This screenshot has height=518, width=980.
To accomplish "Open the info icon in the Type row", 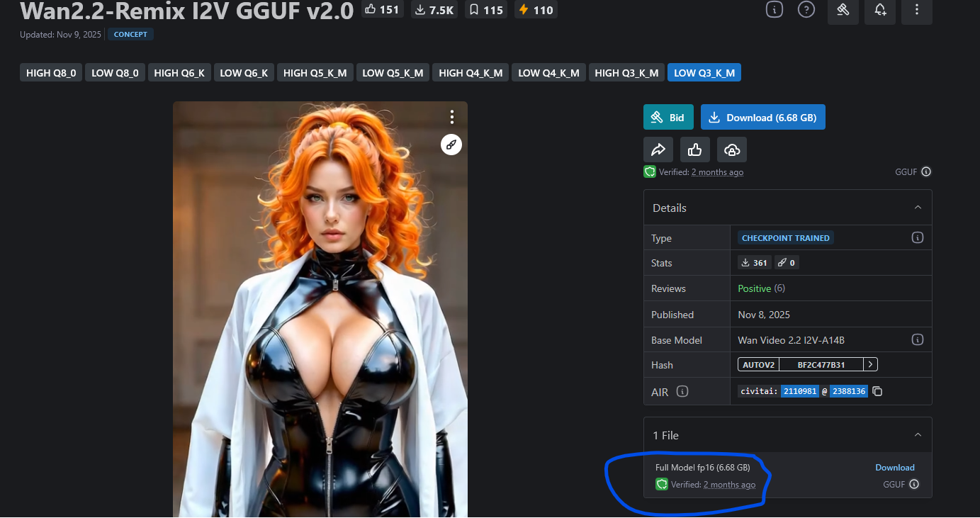I will click(x=917, y=237).
